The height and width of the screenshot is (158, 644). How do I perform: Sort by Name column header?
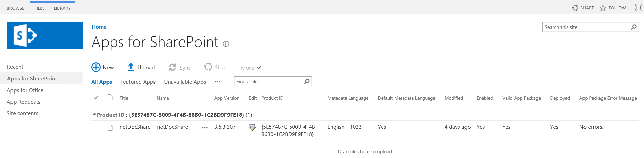(163, 98)
